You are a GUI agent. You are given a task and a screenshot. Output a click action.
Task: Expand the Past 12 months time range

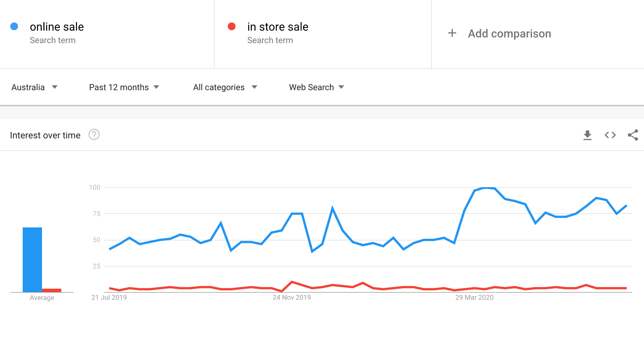[x=124, y=87]
